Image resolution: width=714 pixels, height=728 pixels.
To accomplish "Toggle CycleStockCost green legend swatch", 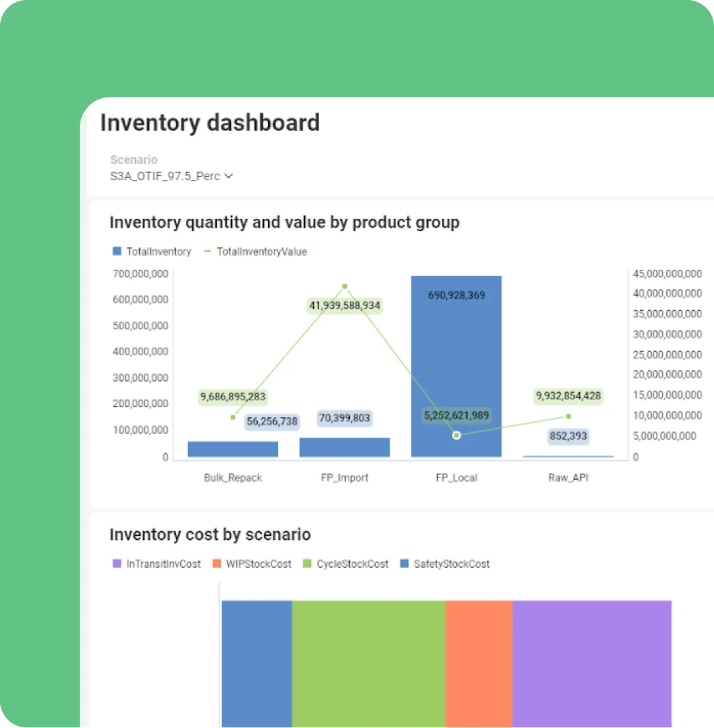I will (307, 563).
